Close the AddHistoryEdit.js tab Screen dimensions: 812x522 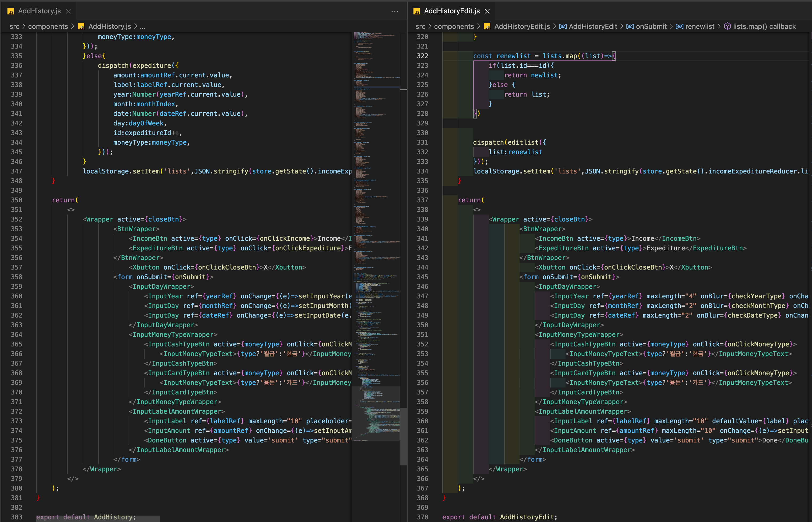[487, 11]
